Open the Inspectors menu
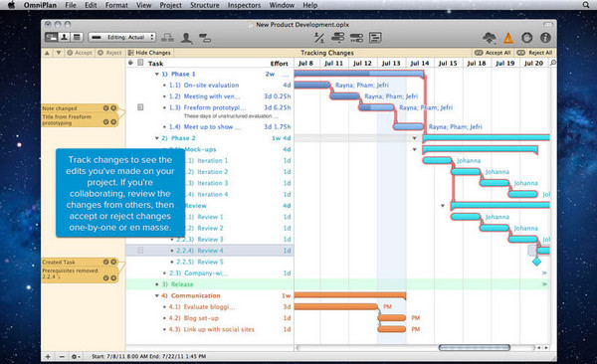The image size is (597, 364). (x=244, y=5)
